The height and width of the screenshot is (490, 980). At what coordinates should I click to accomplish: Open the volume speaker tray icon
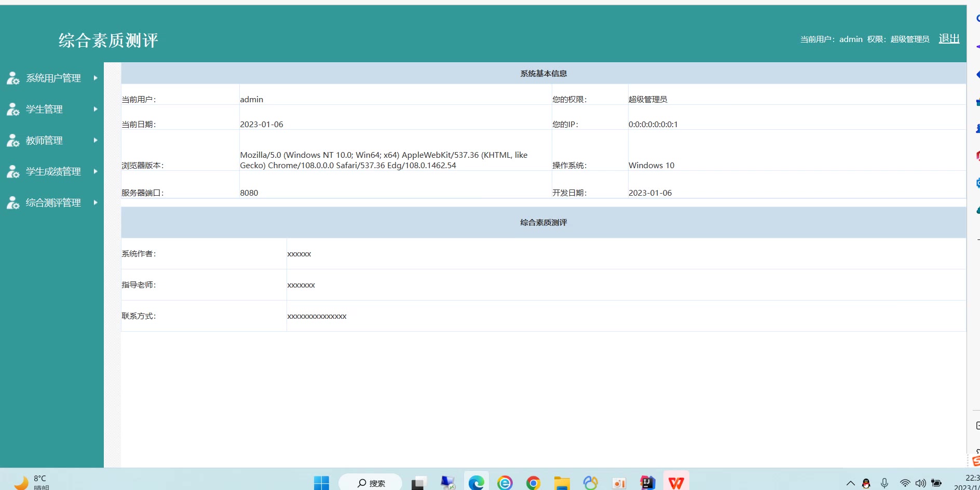[921, 483]
